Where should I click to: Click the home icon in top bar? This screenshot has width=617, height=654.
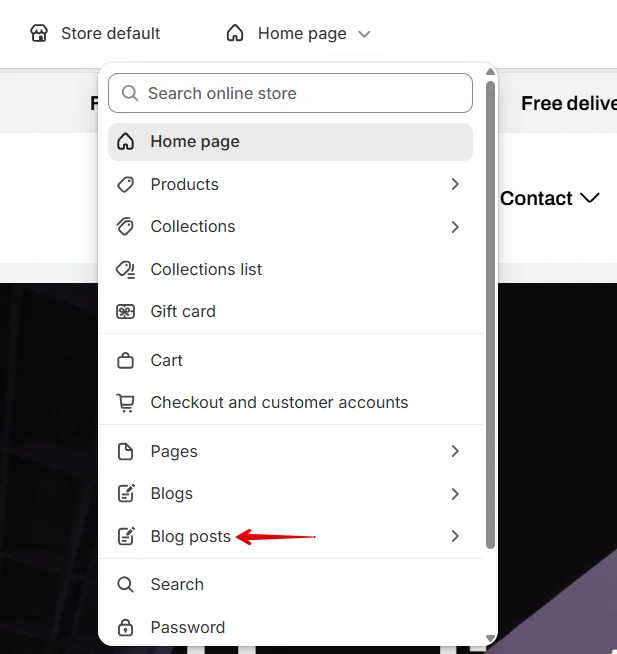235,33
